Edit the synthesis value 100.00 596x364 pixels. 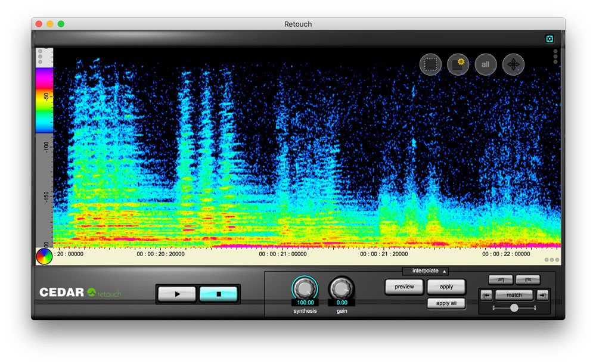coord(305,303)
